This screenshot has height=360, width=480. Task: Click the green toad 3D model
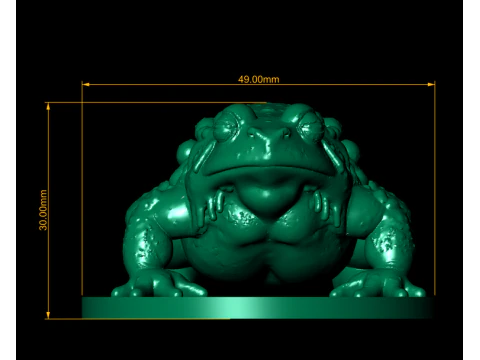click(x=268, y=200)
